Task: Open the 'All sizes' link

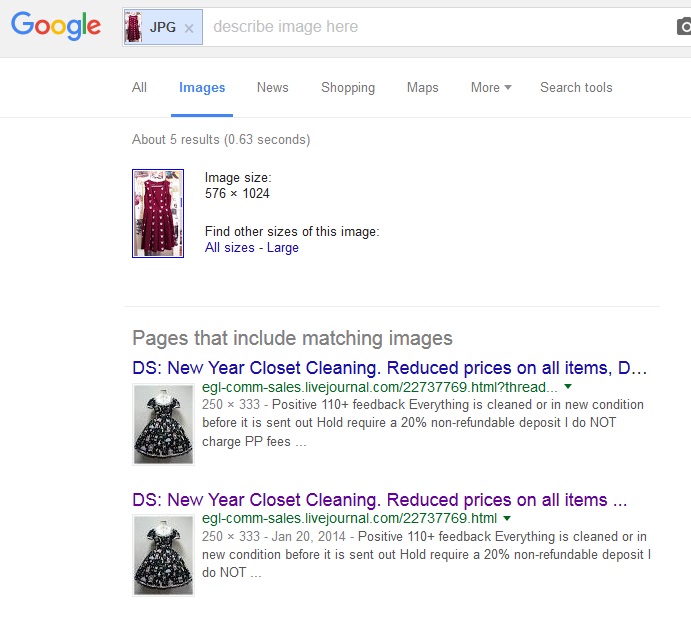Action: coord(229,248)
